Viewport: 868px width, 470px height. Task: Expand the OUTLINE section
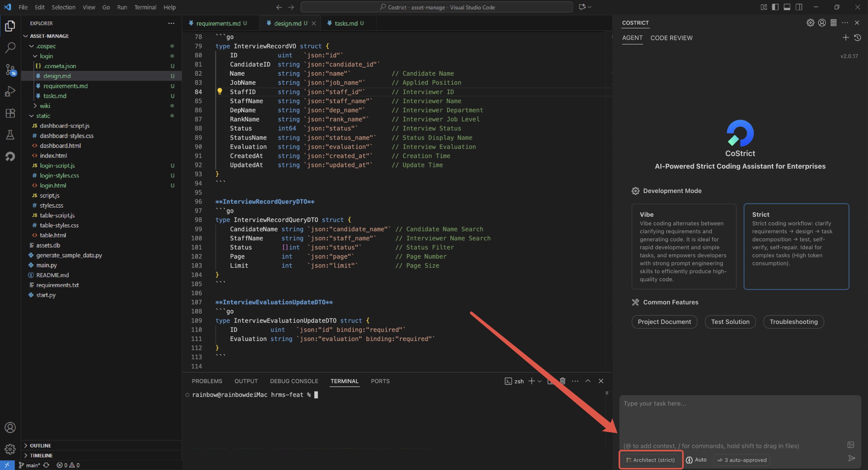[x=40, y=445]
